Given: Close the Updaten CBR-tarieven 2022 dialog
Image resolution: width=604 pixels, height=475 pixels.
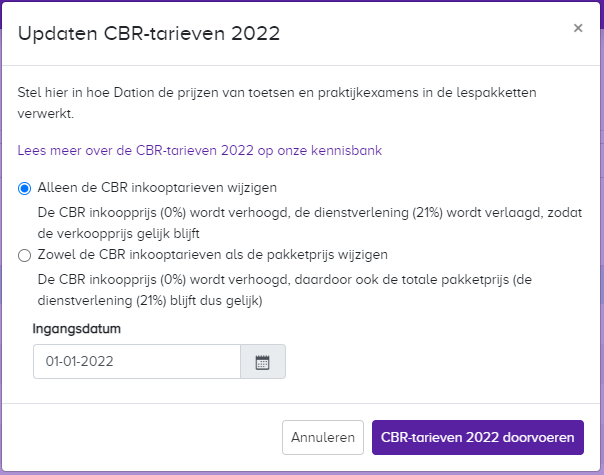Looking at the screenshot, I should [x=578, y=28].
